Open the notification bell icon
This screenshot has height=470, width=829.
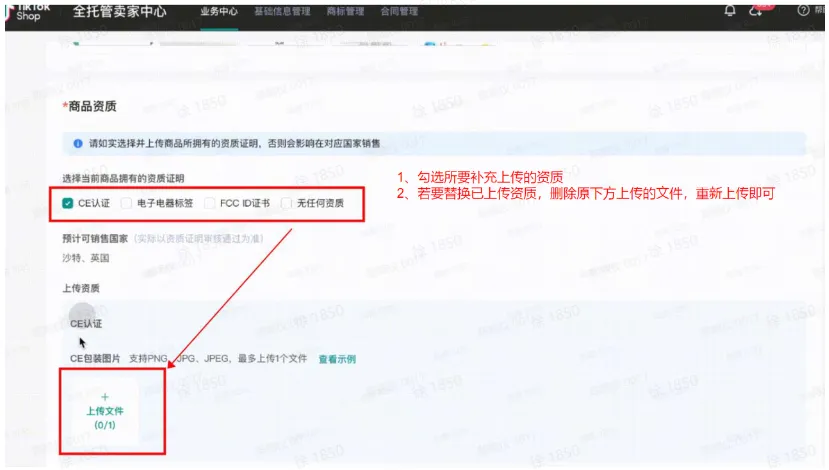[730, 11]
